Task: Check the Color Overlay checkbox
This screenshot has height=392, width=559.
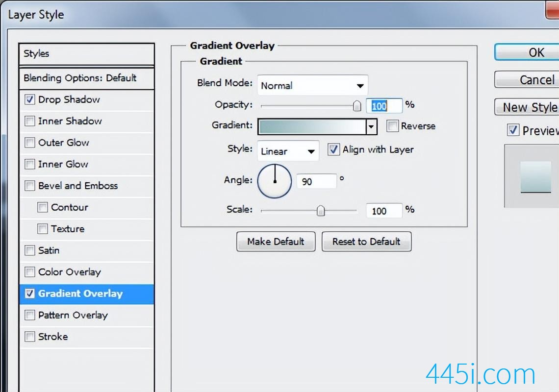Action: [x=30, y=272]
